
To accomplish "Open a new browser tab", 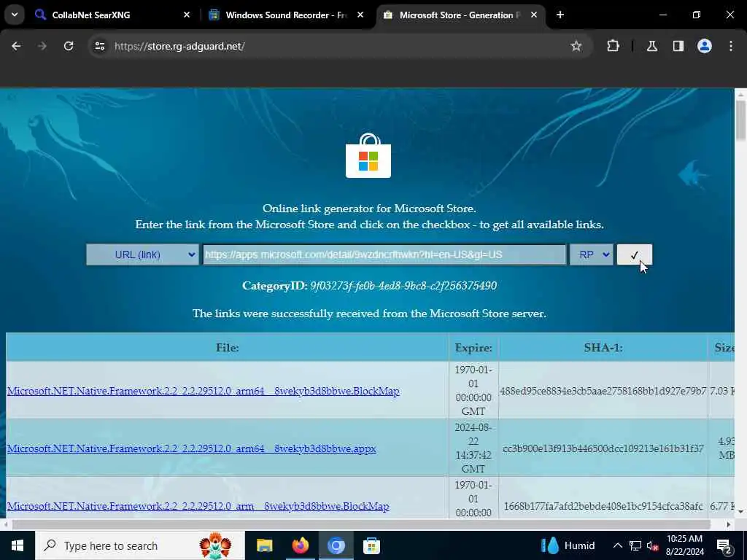I will (560, 15).
